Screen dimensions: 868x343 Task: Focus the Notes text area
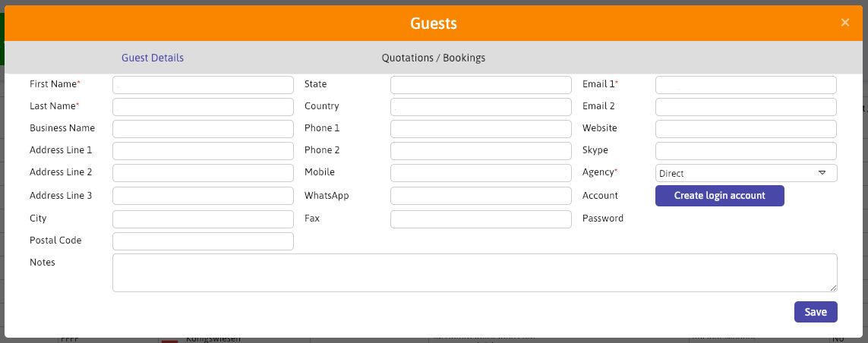[475, 272]
